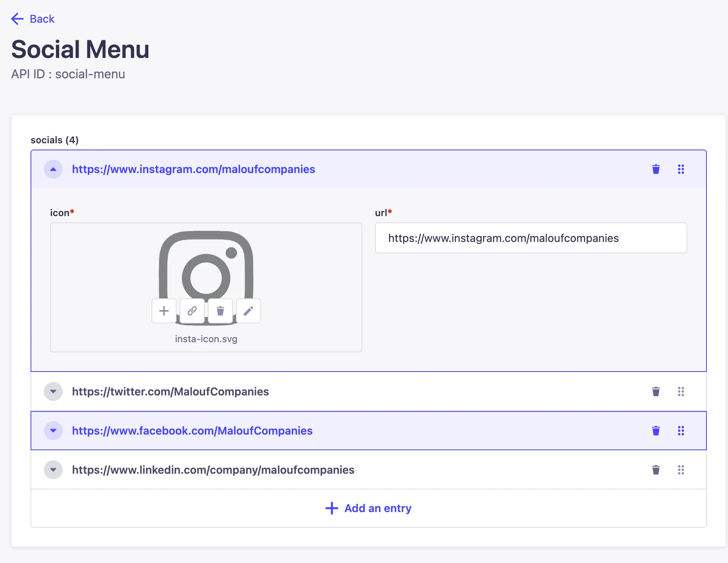Image resolution: width=728 pixels, height=563 pixels.
Task: Select the insta-icon.svg thumbnail preview
Action: click(206, 270)
